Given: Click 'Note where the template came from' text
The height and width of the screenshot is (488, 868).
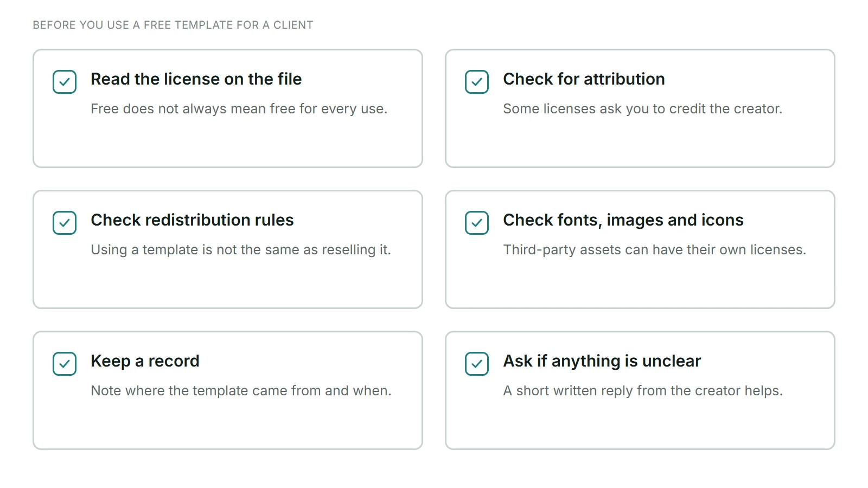Looking at the screenshot, I should click(206, 391).
